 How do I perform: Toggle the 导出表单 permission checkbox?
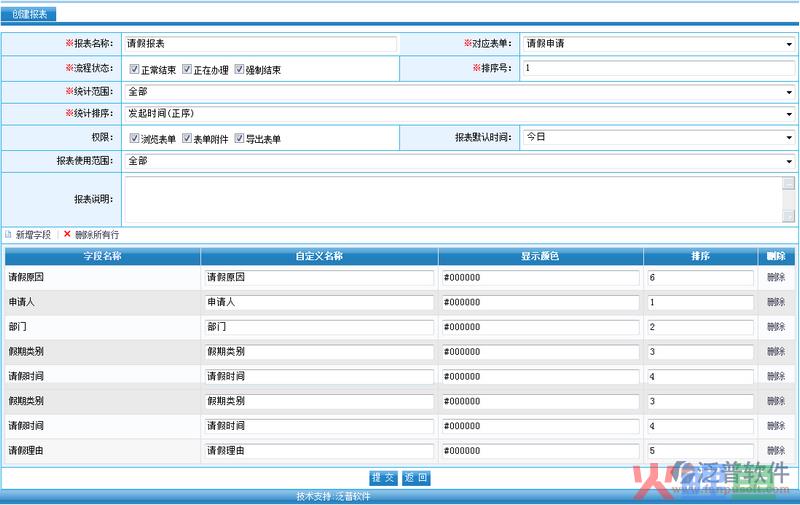point(239,138)
